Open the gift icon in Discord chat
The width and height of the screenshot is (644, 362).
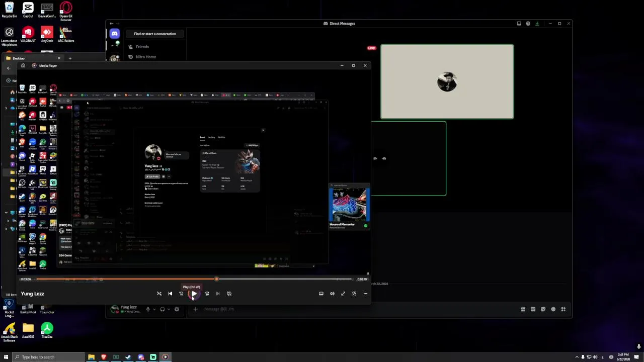[523, 309]
